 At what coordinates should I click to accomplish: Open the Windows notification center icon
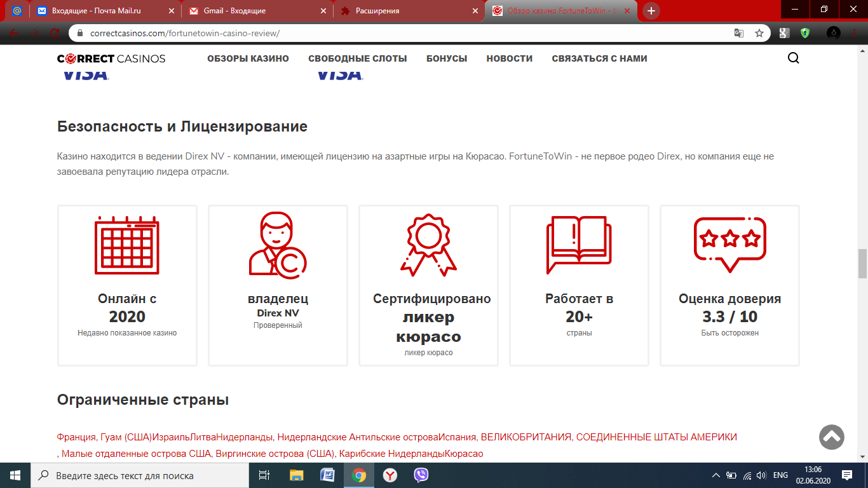click(x=846, y=475)
